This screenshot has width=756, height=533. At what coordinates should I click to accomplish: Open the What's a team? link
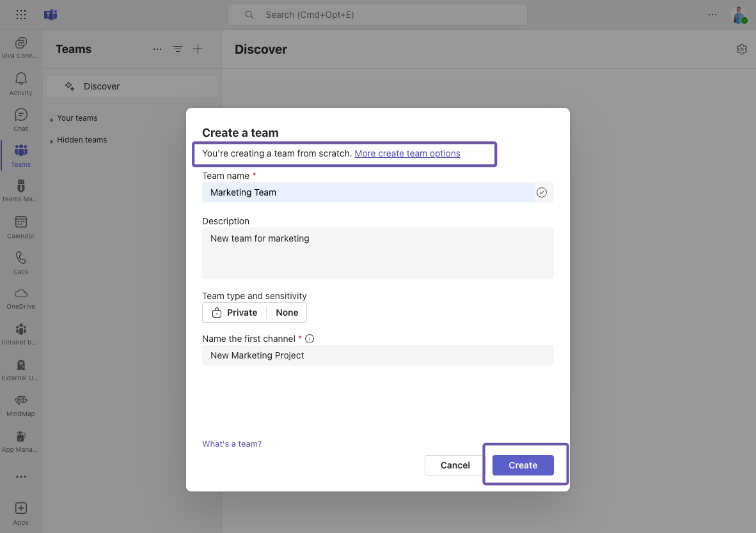pos(232,444)
